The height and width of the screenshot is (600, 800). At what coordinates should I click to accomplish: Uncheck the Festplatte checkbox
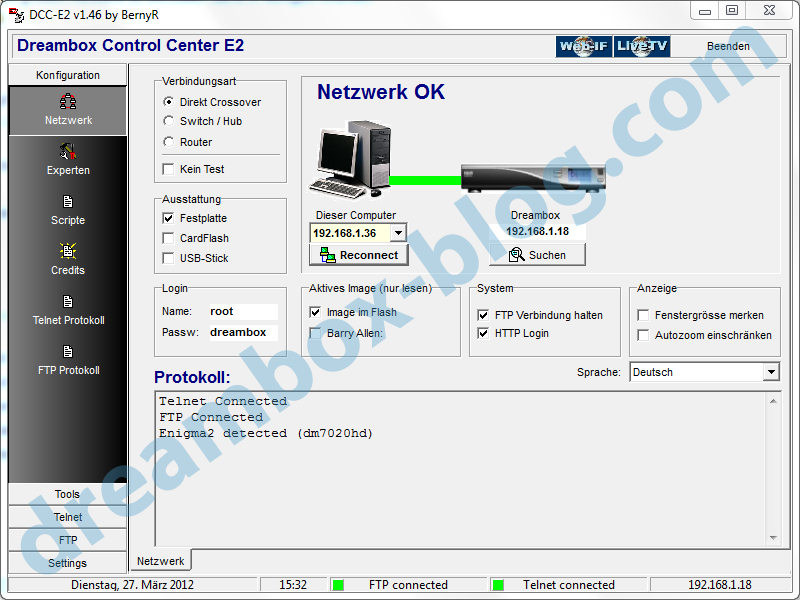tap(168, 218)
